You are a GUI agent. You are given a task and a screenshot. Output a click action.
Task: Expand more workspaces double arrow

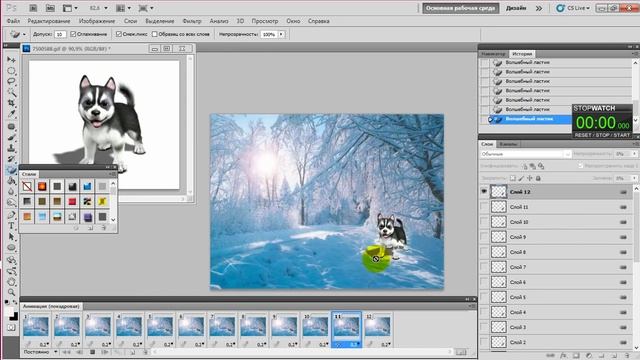[x=539, y=8]
